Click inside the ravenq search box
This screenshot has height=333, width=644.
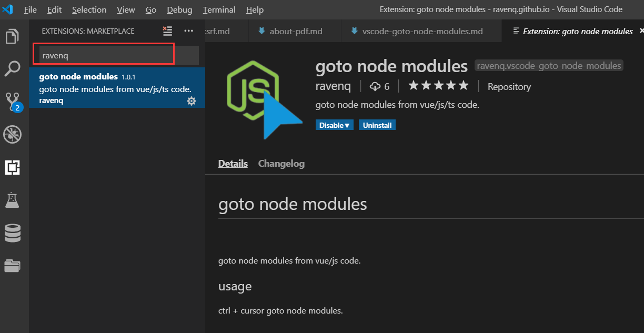(103, 55)
